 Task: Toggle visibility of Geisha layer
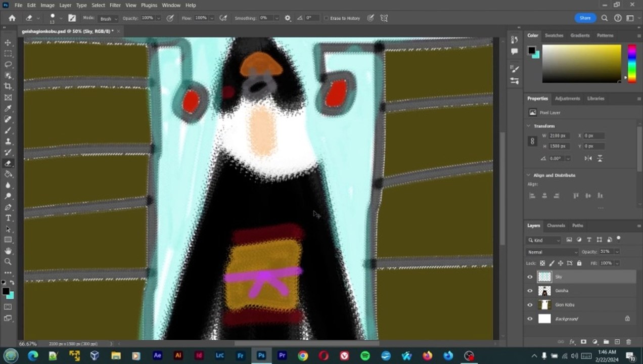pos(530,291)
